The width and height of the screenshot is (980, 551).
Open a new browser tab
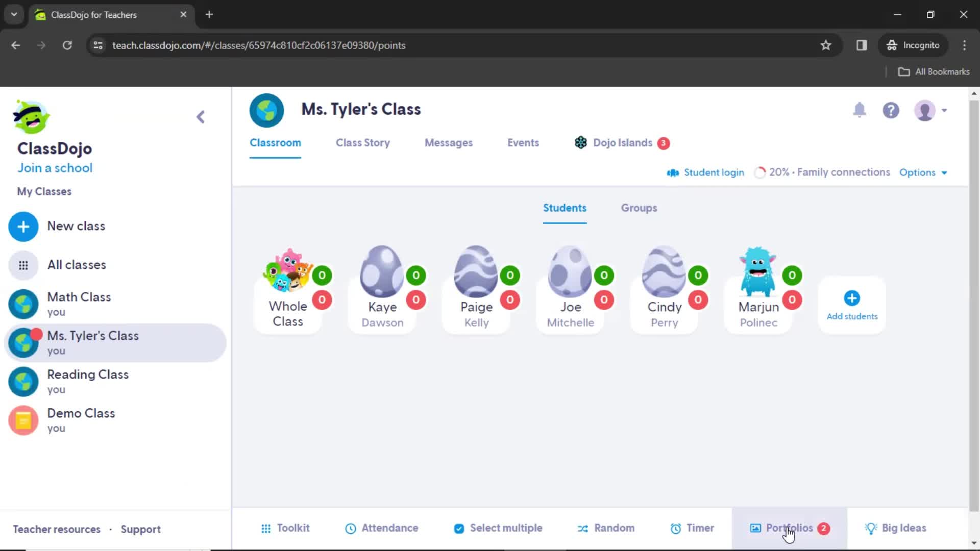(209, 15)
